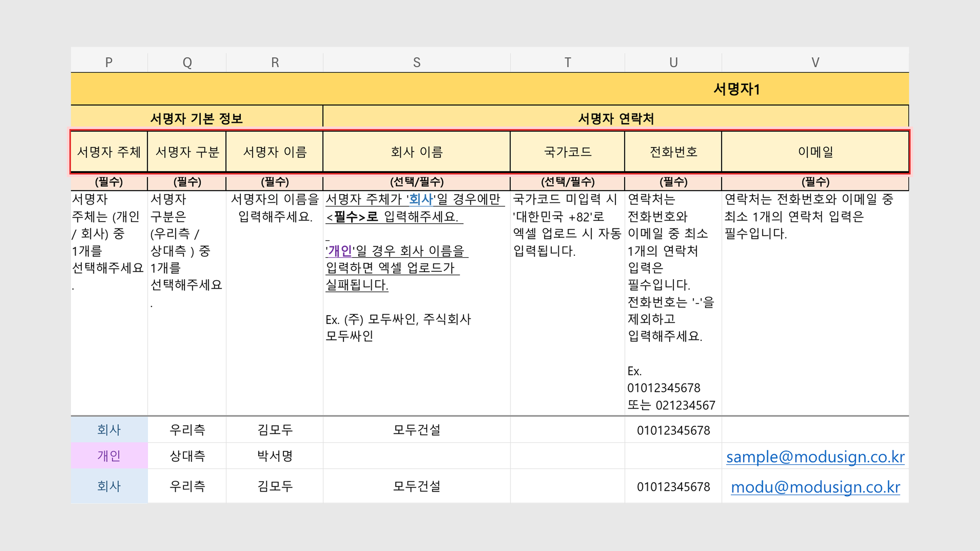The width and height of the screenshot is (980, 551).
Task: Click the 전화번호 header cell
Action: [673, 152]
